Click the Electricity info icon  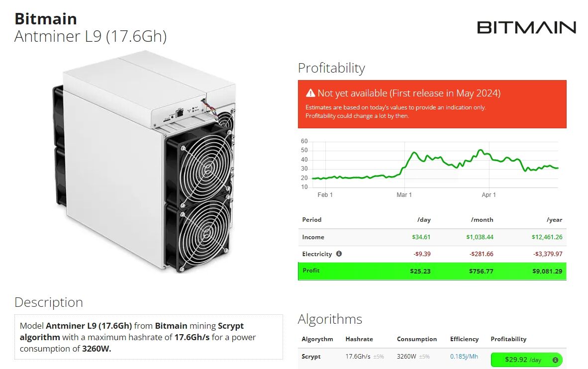pos(339,254)
